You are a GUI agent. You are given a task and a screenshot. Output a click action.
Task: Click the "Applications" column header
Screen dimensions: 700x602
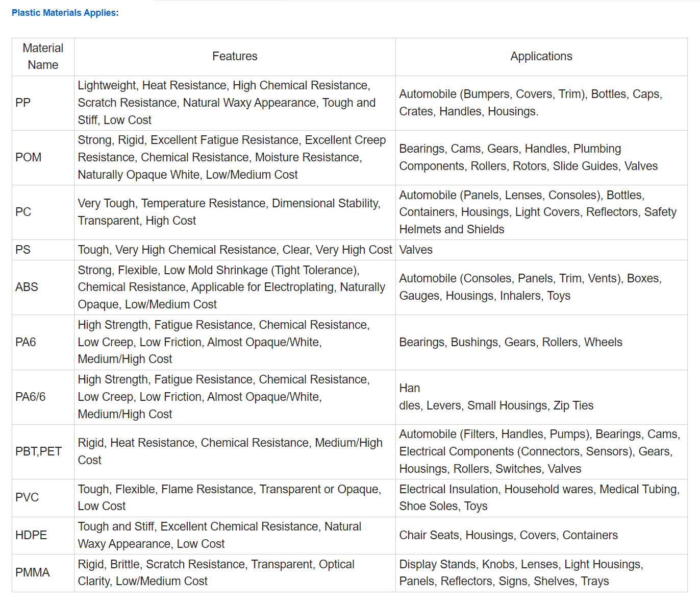point(541,56)
